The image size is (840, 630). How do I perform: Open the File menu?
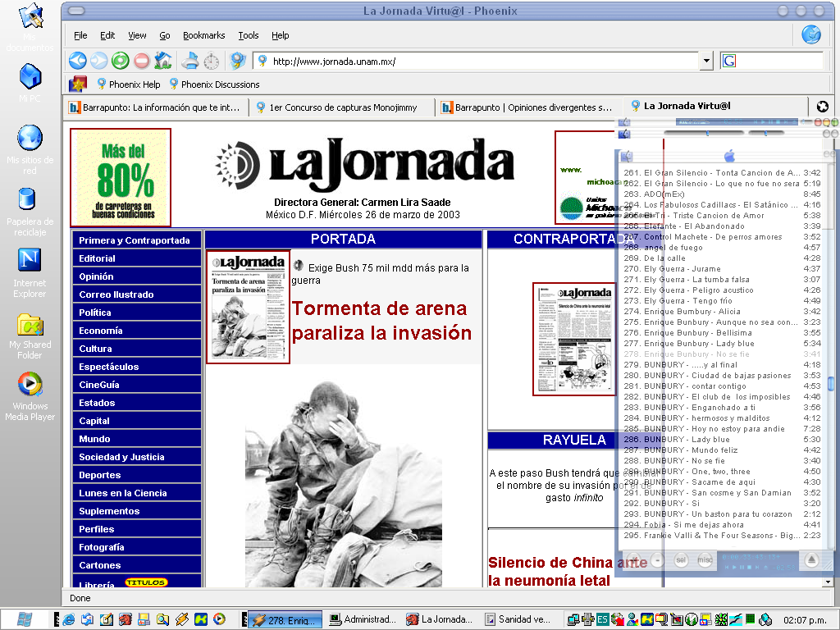point(80,35)
